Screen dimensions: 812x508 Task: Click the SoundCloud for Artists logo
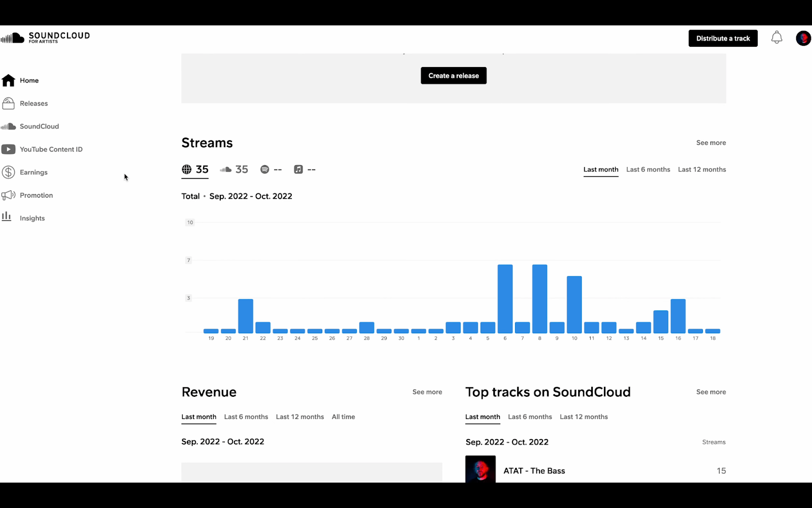45,38
